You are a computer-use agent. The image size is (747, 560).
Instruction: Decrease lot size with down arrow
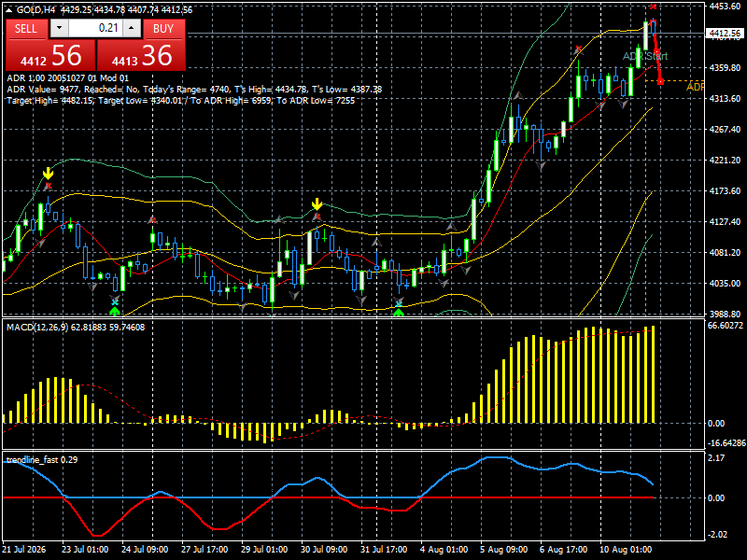(x=59, y=28)
